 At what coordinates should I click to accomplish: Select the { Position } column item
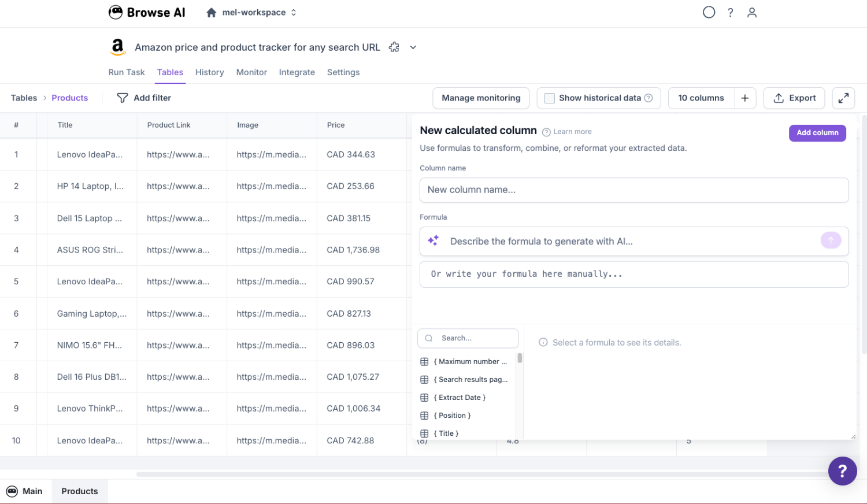[x=465, y=416]
